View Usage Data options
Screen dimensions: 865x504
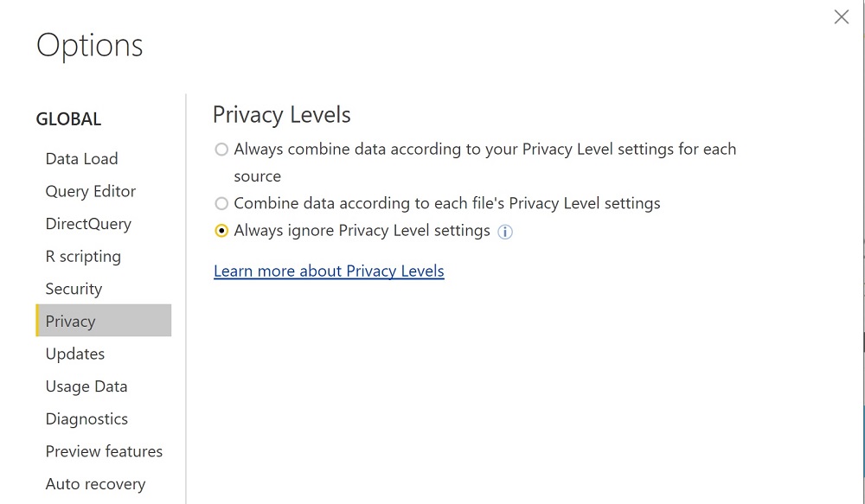click(x=86, y=386)
